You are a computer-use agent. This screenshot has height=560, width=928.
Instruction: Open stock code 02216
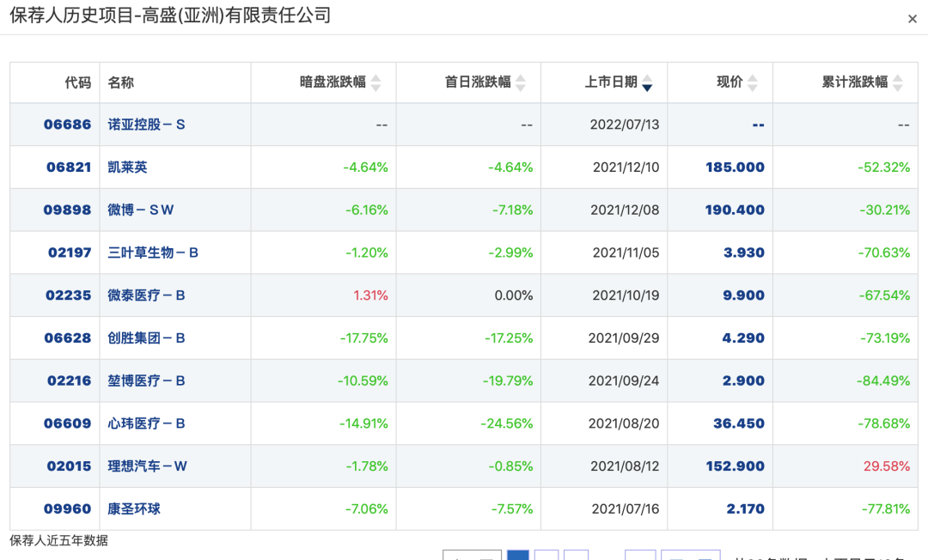70,380
